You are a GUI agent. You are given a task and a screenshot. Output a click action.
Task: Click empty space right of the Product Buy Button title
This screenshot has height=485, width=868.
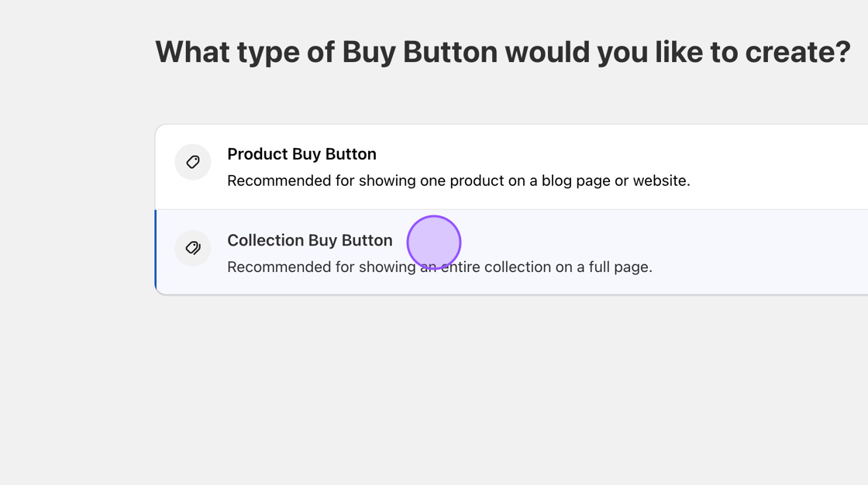pyautogui.click(x=620, y=154)
